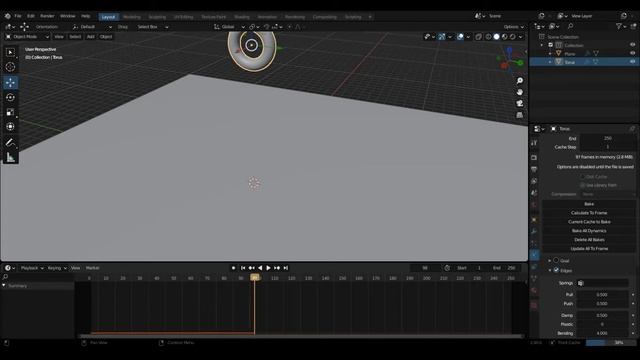640x360 pixels.
Task: Open the Select Box drag dropdown
Action: 153,27
